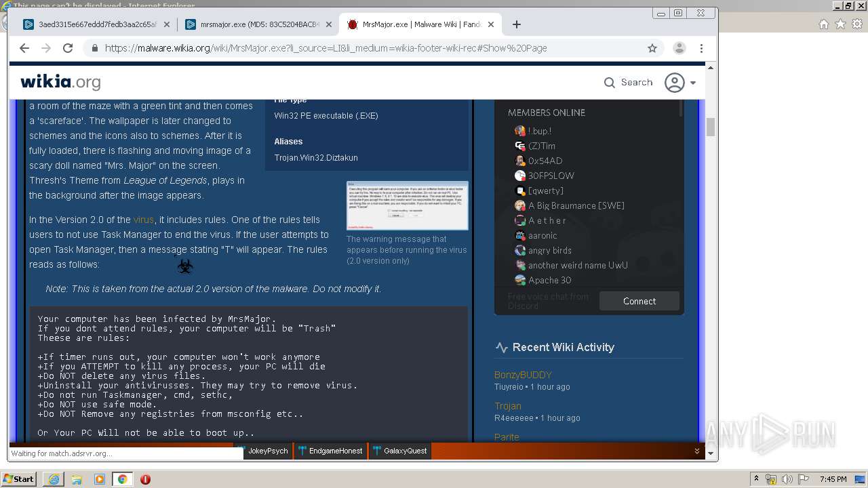
Task: Open the media player taskbar icon
Action: point(100,479)
